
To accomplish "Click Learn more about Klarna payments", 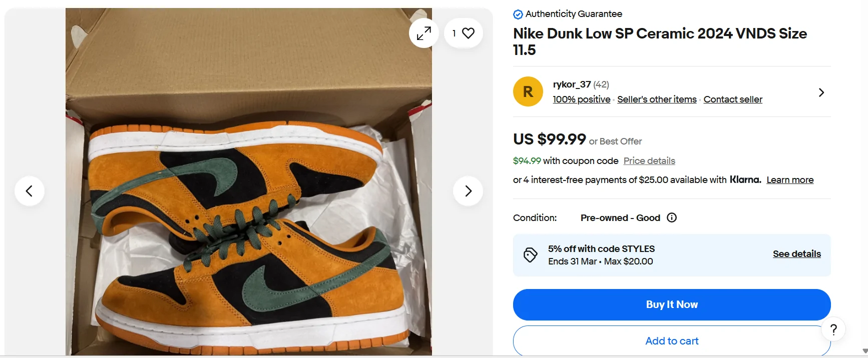I will 789,179.
